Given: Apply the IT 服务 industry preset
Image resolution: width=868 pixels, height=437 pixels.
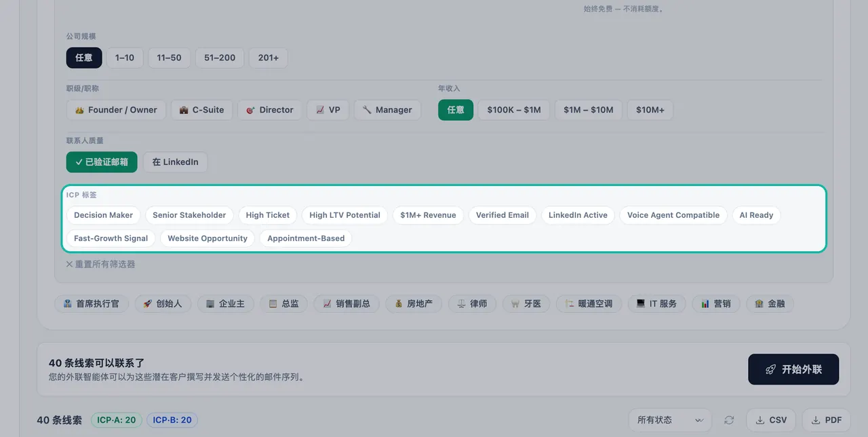Looking at the screenshot, I should pos(656,304).
